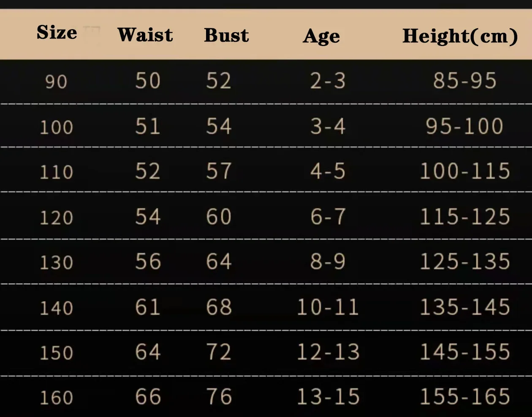Click size 90 in the Size column
The height and width of the screenshot is (417, 532).
(56, 82)
